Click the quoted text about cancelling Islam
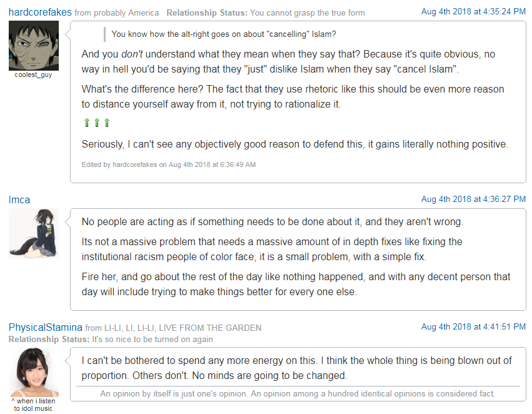532x414 pixels. (x=224, y=34)
